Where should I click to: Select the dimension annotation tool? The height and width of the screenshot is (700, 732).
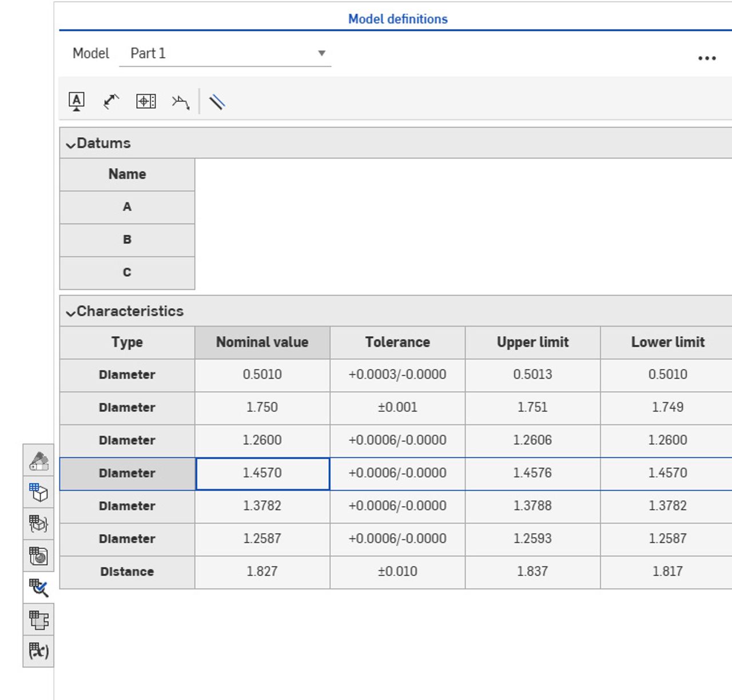pos(111,101)
